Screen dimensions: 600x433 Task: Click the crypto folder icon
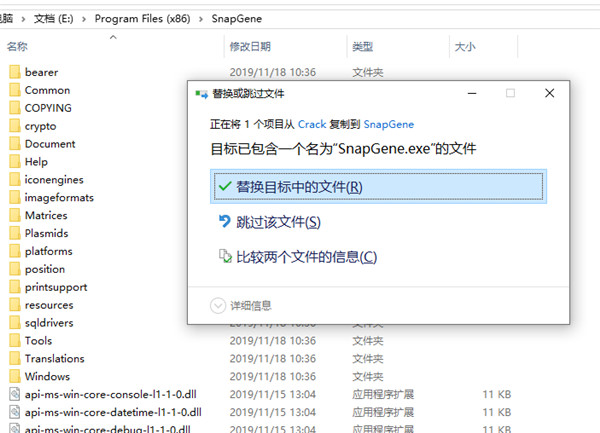coord(15,126)
